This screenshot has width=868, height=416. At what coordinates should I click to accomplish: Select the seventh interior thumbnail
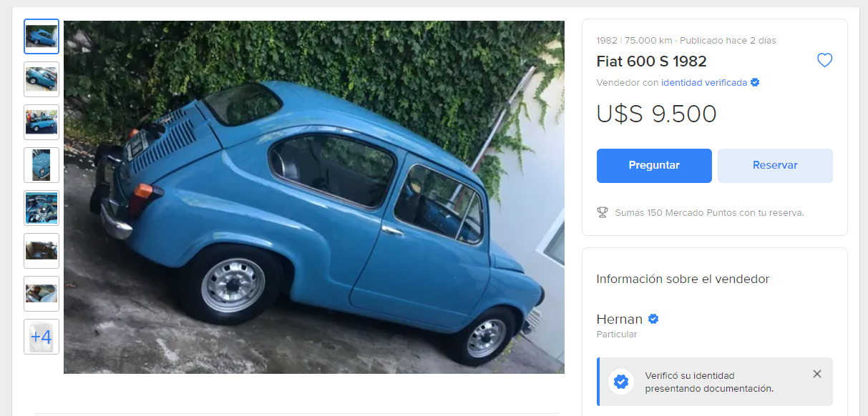coord(42,294)
